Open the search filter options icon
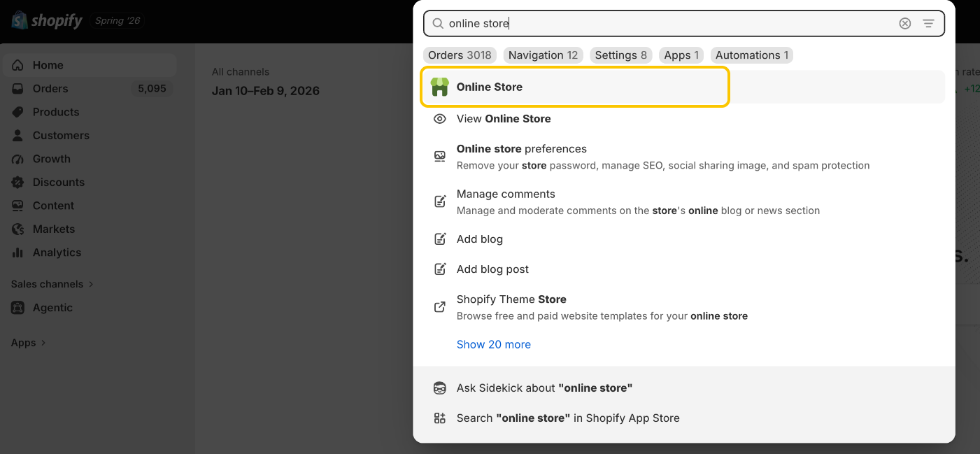 coord(928,24)
